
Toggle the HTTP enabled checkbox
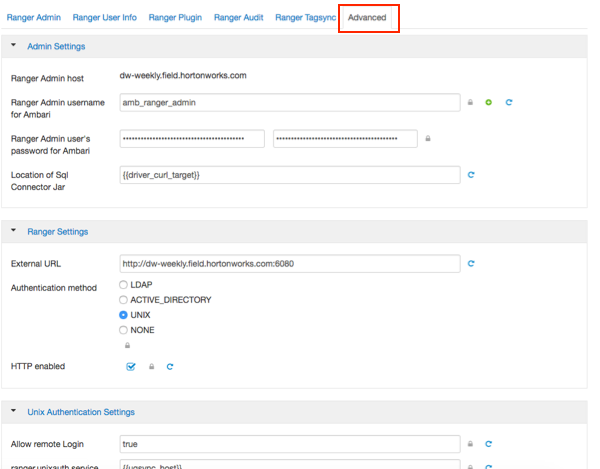(130, 366)
